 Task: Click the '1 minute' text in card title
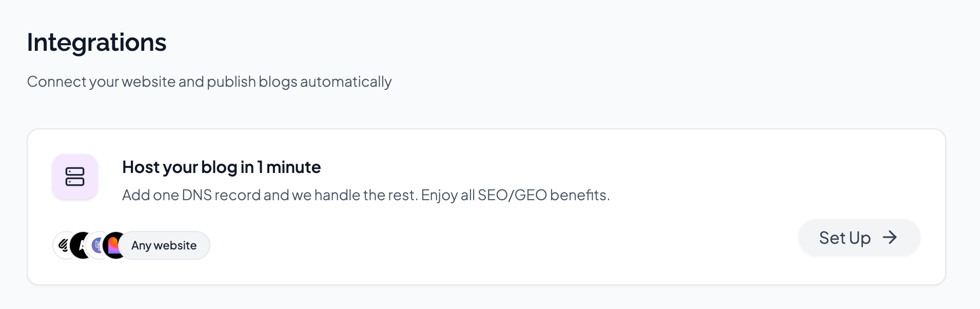click(289, 167)
